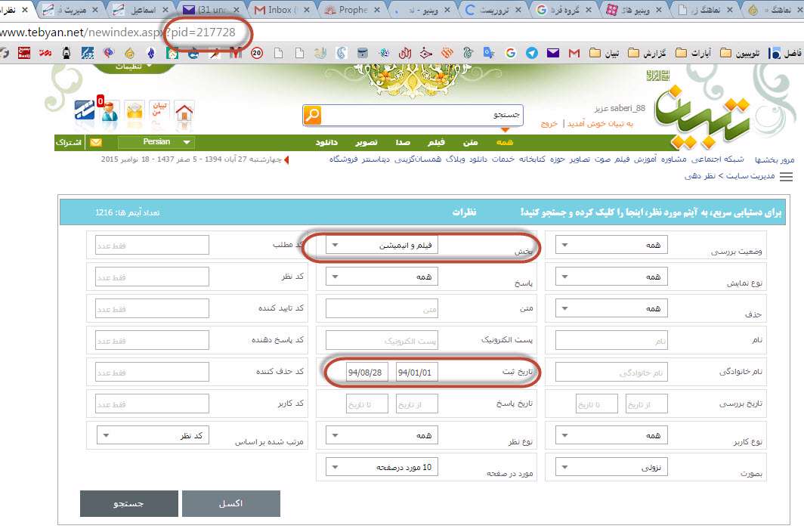Click the home icon in site header
The height and width of the screenshot is (532, 804).
(x=184, y=112)
